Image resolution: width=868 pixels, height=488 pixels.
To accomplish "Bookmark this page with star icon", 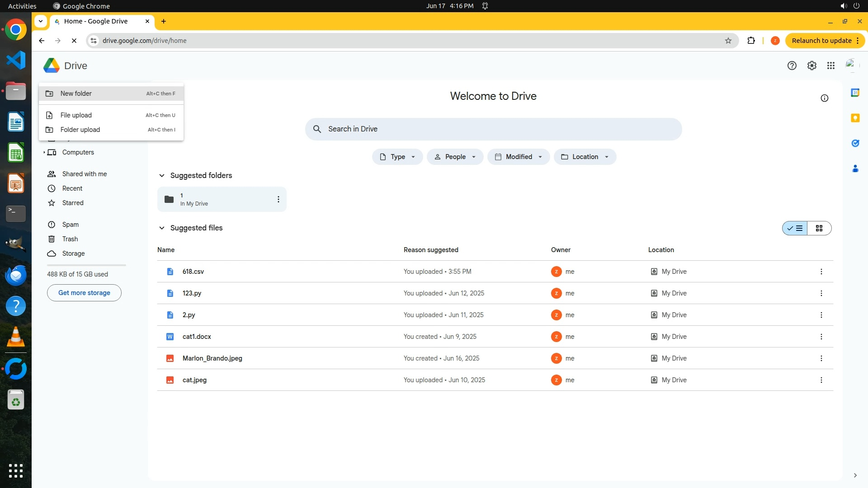I will pyautogui.click(x=728, y=41).
